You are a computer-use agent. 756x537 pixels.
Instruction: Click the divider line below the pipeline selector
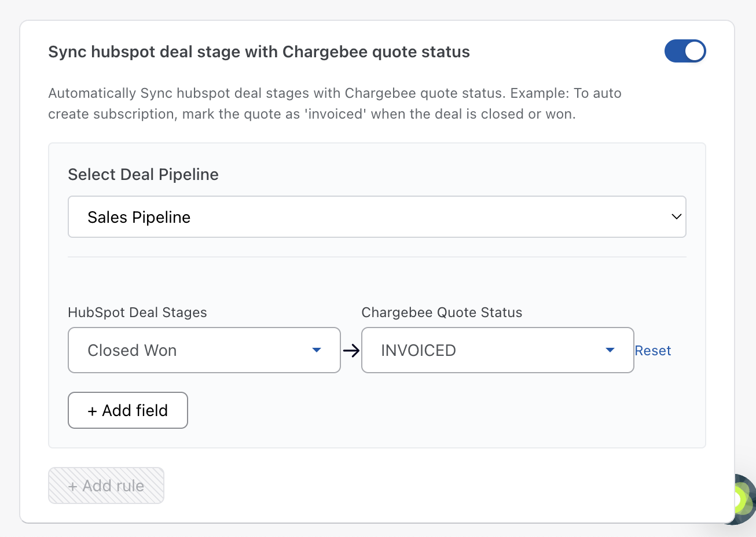(376, 256)
